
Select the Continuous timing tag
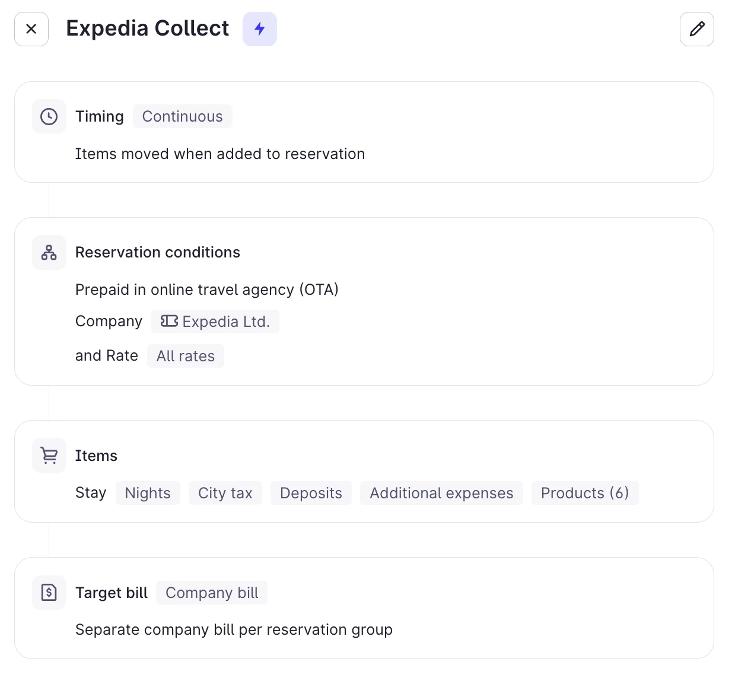182,116
